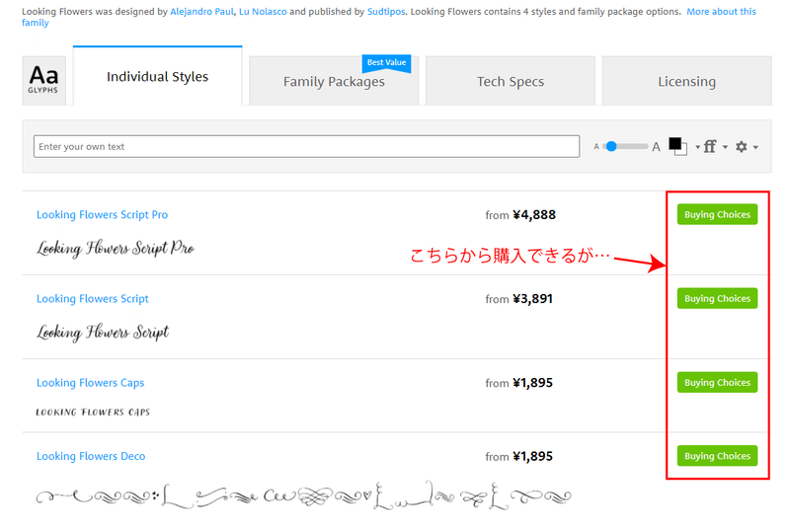Adjust the font preview size slider
790x532 pixels.
click(x=625, y=146)
